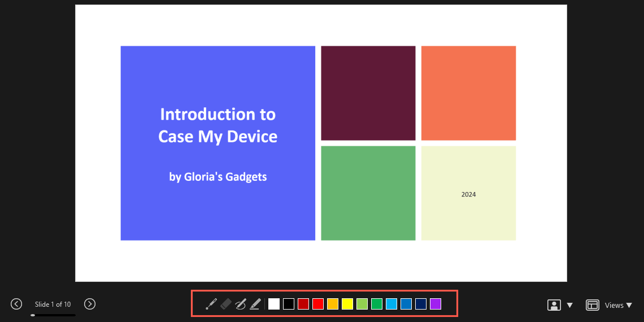Viewport: 644px width, 322px height.
Task: Click the 'Slide 1 of 10' indicator
Action: click(53, 304)
